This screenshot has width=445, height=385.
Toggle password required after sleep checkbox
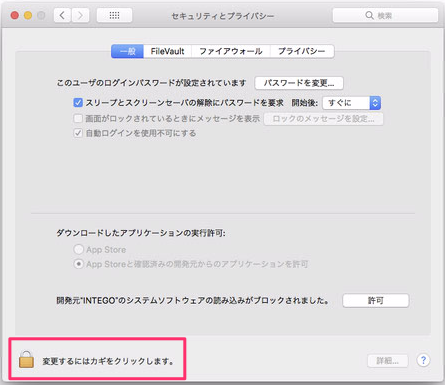coord(78,102)
